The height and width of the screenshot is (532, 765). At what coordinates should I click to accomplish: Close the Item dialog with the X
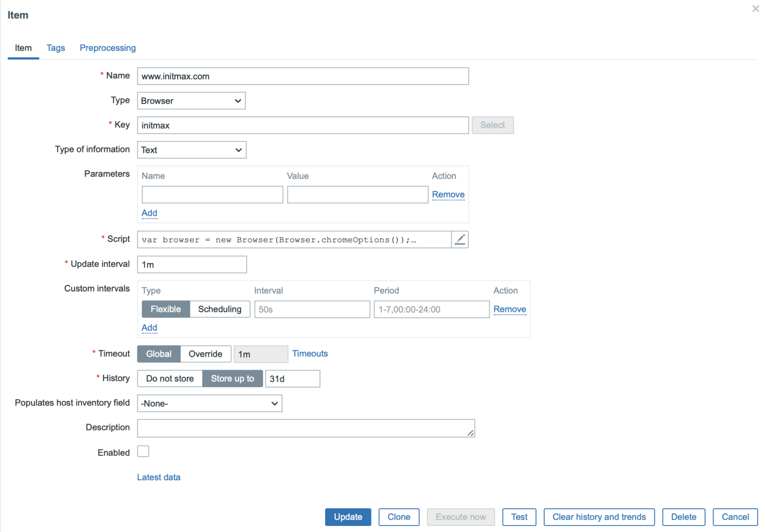coord(755,9)
